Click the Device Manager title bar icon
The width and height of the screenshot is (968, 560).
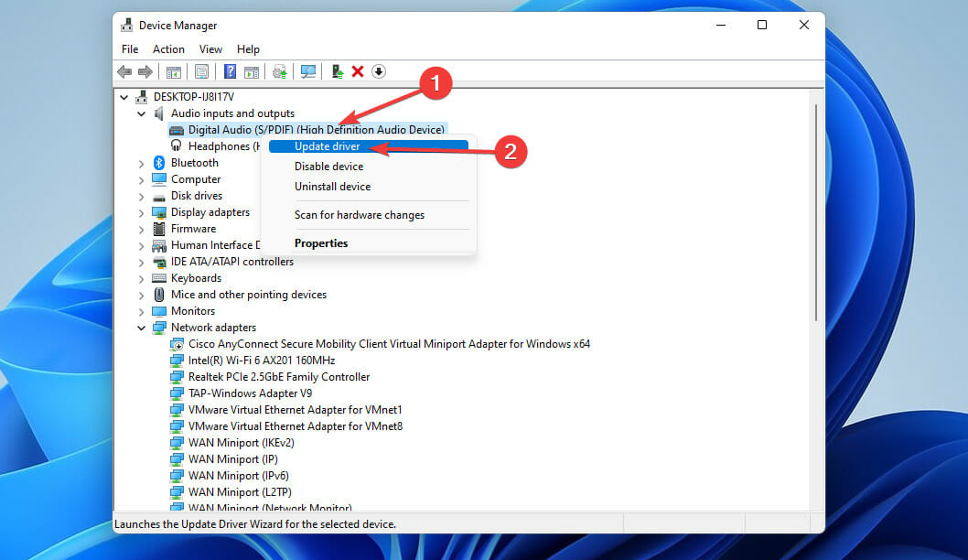[126, 26]
